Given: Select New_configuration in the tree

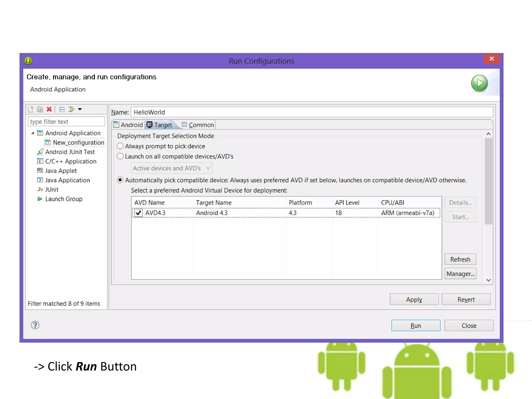Looking at the screenshot, I should point(78,143).
